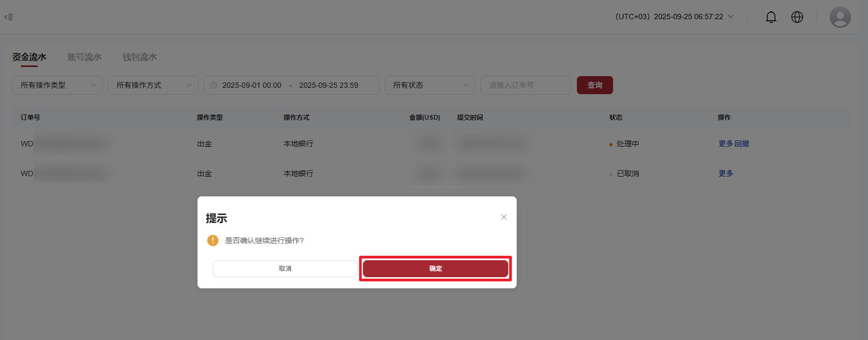Switch to the 账号流水 tab
The height and width of the screenshot is (340, 868).
pyautogui.click(x=85, y=57)
